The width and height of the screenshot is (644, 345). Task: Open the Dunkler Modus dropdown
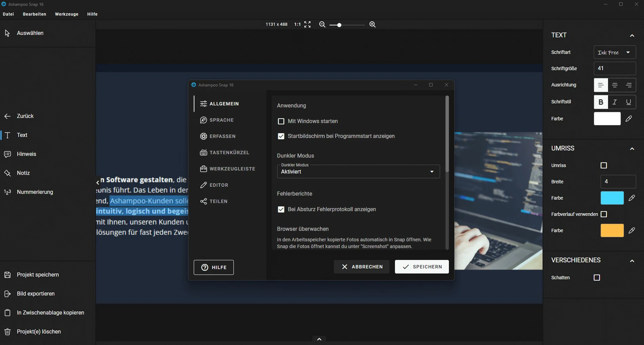pyautogui.click(x=358, y=171)
